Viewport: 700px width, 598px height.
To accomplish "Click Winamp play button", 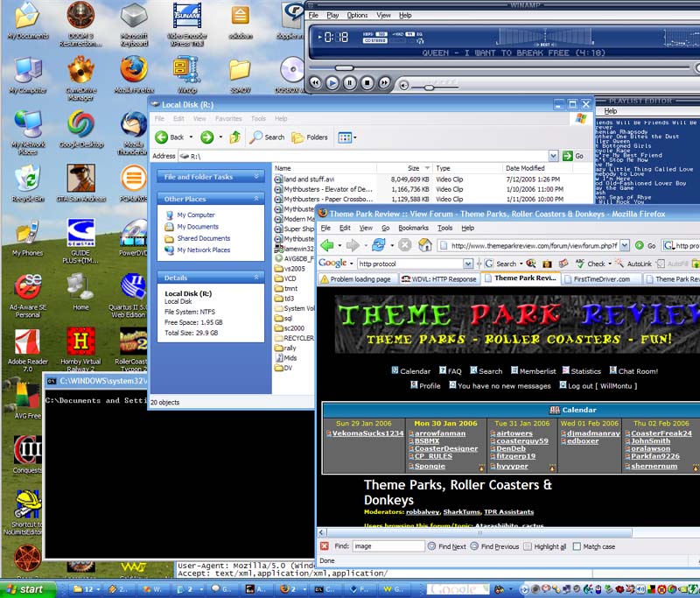I will tap(332, 82).
